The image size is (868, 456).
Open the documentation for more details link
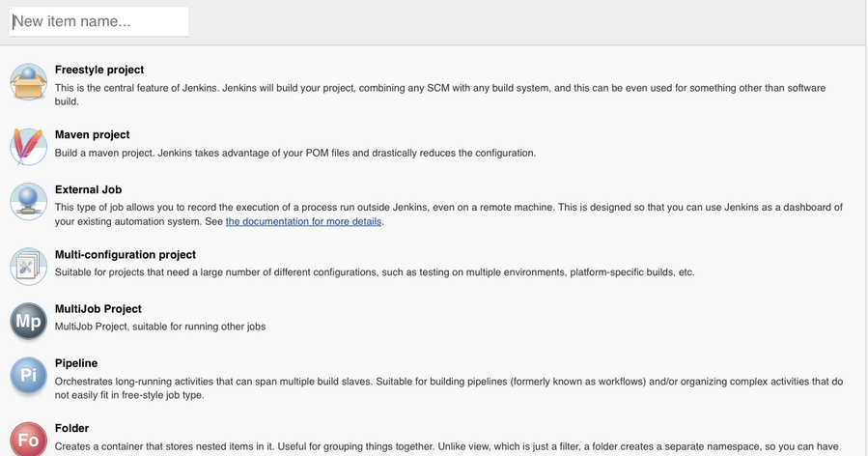(x=303, y=221)
